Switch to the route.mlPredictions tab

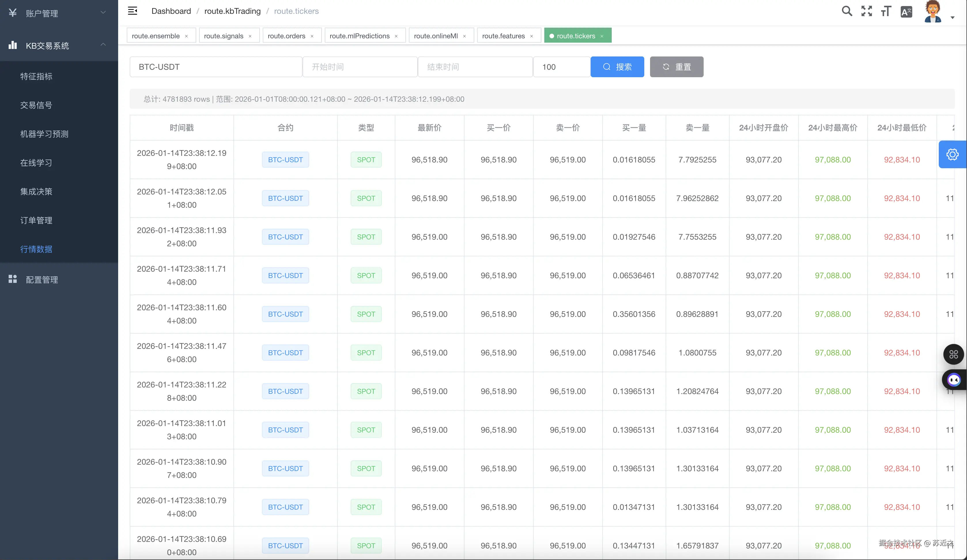359,36
